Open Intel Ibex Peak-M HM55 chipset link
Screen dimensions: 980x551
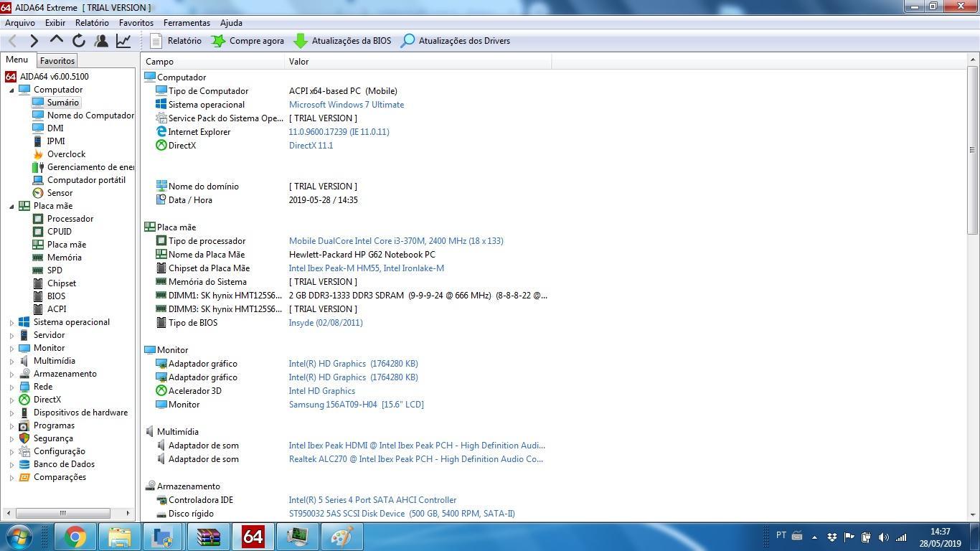click(x=366, y=268)
